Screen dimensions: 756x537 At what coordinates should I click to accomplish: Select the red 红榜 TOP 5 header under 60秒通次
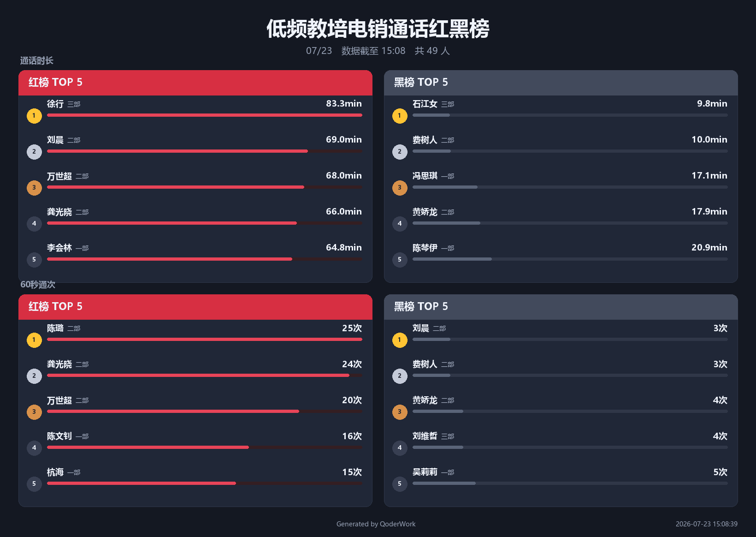coord(195,307)
